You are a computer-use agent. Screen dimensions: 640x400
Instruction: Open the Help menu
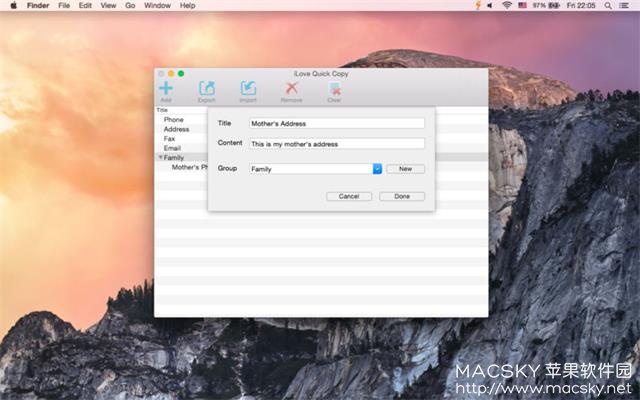click(x=187, y=5)
